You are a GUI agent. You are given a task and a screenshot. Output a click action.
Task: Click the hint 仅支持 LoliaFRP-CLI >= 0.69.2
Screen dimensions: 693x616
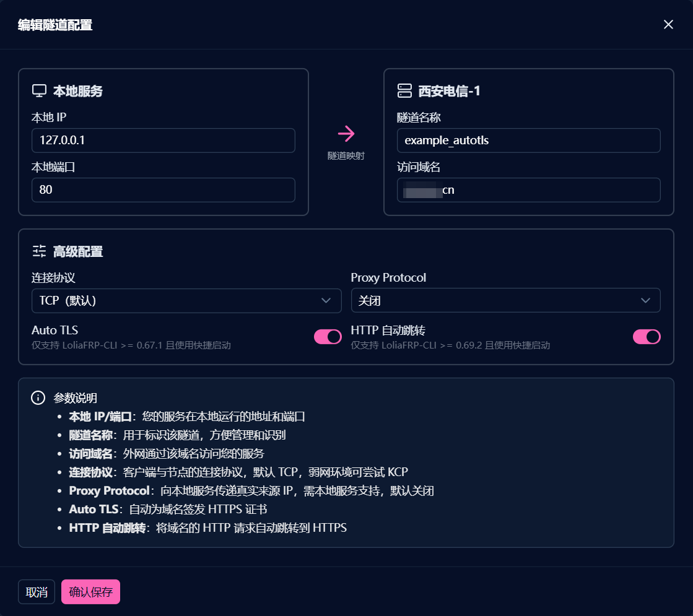[x=450, y=345]
